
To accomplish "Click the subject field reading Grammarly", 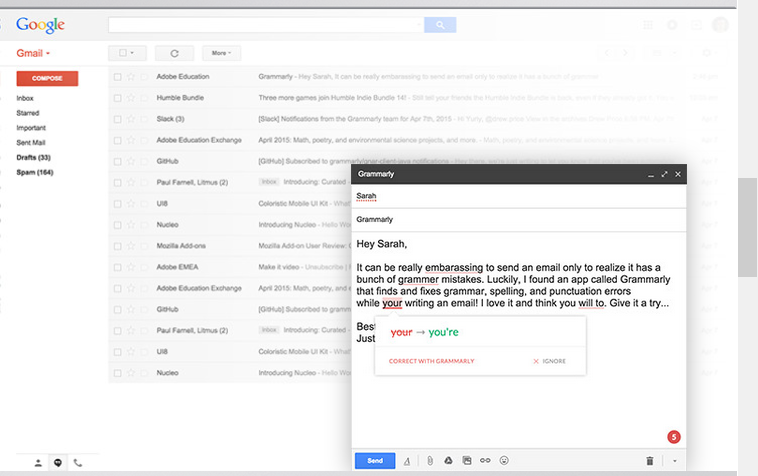I will pyautogui.click(x=519, y=220).
